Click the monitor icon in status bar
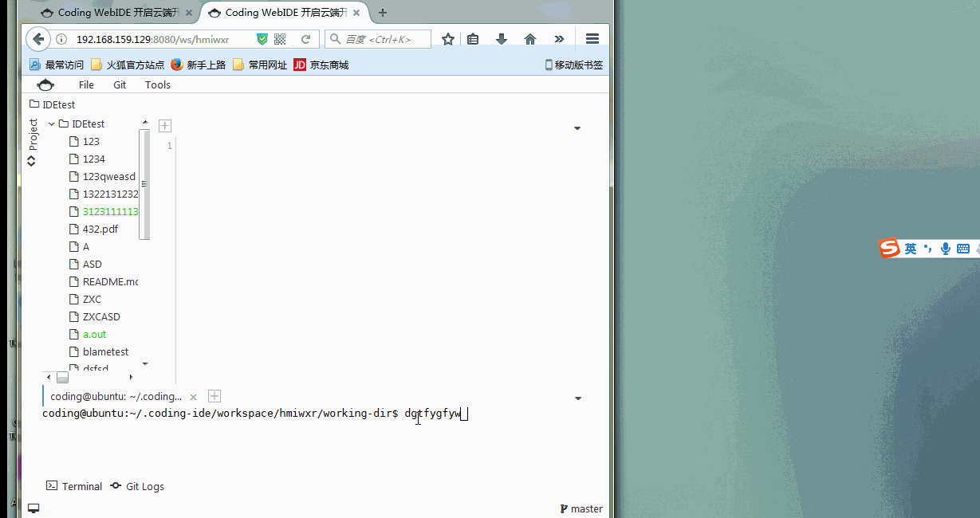The image size is (980, 518). pyautogui.click(x=33, y=508)
